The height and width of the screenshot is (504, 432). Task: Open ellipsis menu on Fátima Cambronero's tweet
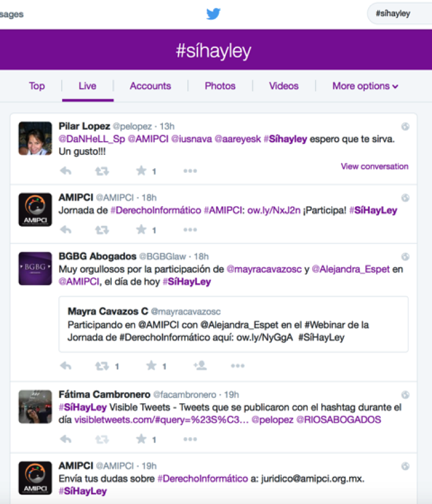pos(190,439)
